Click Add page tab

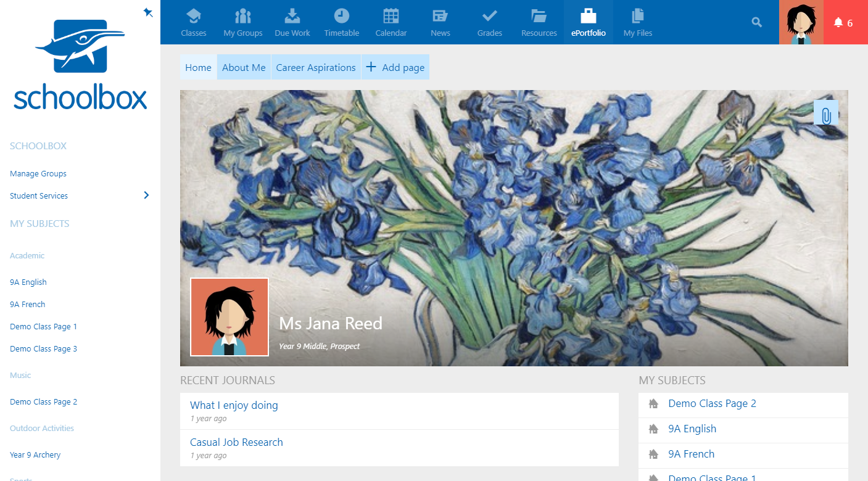[x=395, y=67]
